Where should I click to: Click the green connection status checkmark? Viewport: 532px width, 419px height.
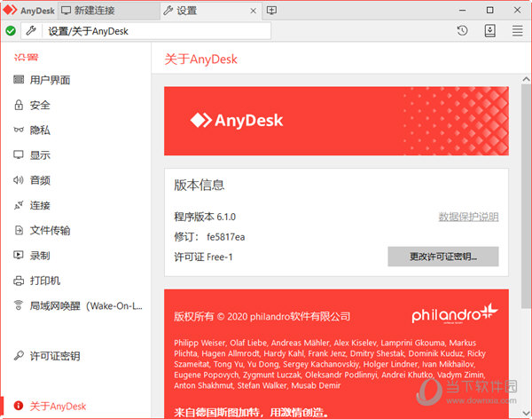click(11, 31)
